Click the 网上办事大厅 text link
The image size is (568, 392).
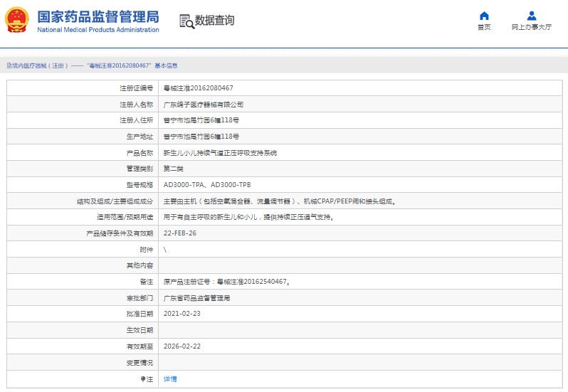532,27
